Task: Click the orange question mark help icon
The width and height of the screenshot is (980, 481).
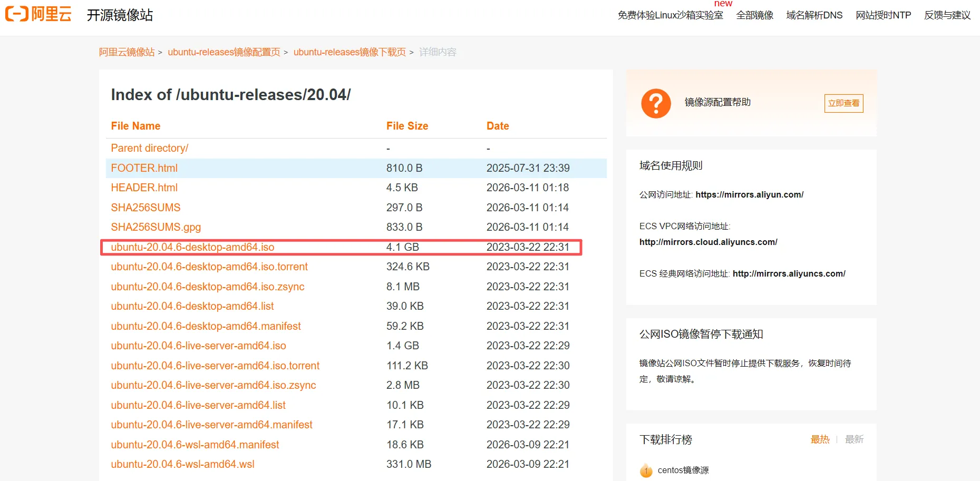Action: (x=656, y=103)
